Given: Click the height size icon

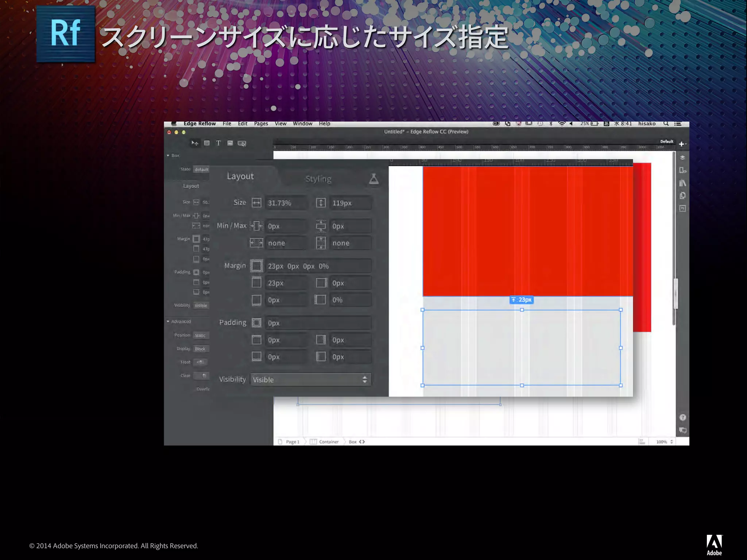Looking at the screenshot, I should tap(321, 203).
